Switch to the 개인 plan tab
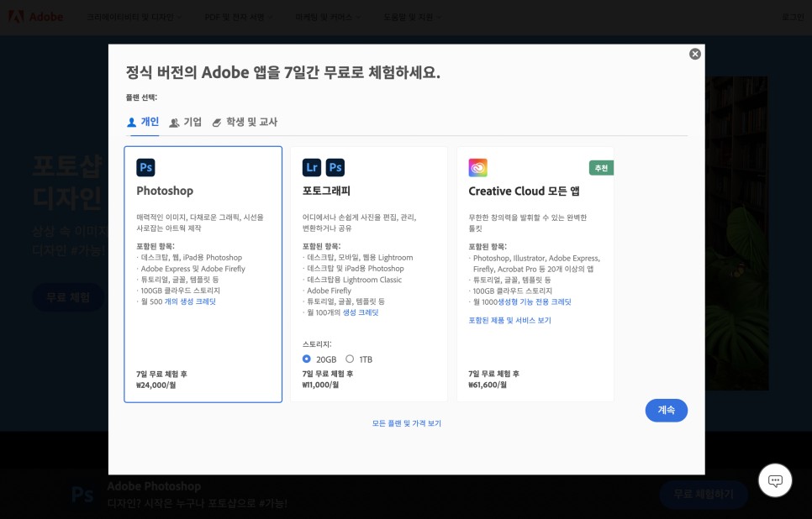Viewport: 812px width, 519px height. click(x=144, y=122)
